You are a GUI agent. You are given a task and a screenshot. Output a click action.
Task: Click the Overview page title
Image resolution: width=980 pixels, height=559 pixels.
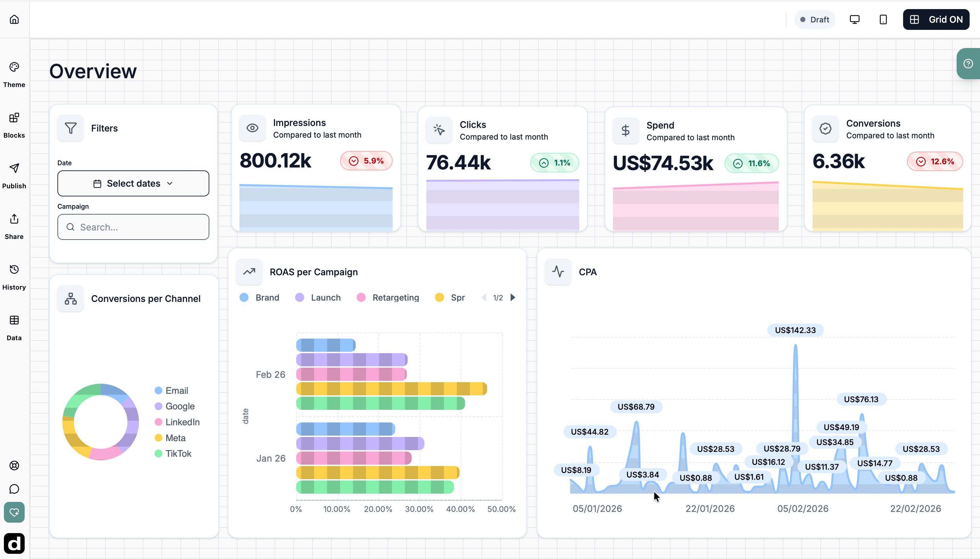(x=93, y=71)
